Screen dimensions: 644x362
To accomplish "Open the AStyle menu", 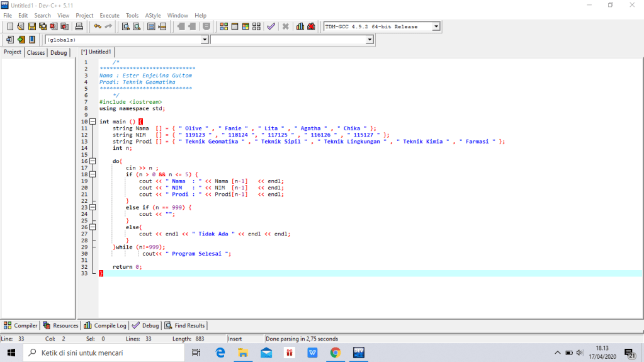I will click(152, 15).
